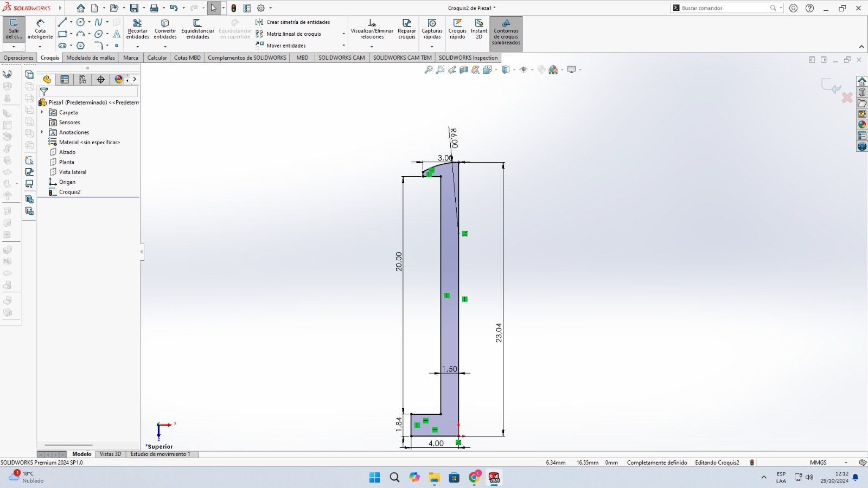Select Croquis2 in the feature tree
868x488 pixels.
click(69, 192)
